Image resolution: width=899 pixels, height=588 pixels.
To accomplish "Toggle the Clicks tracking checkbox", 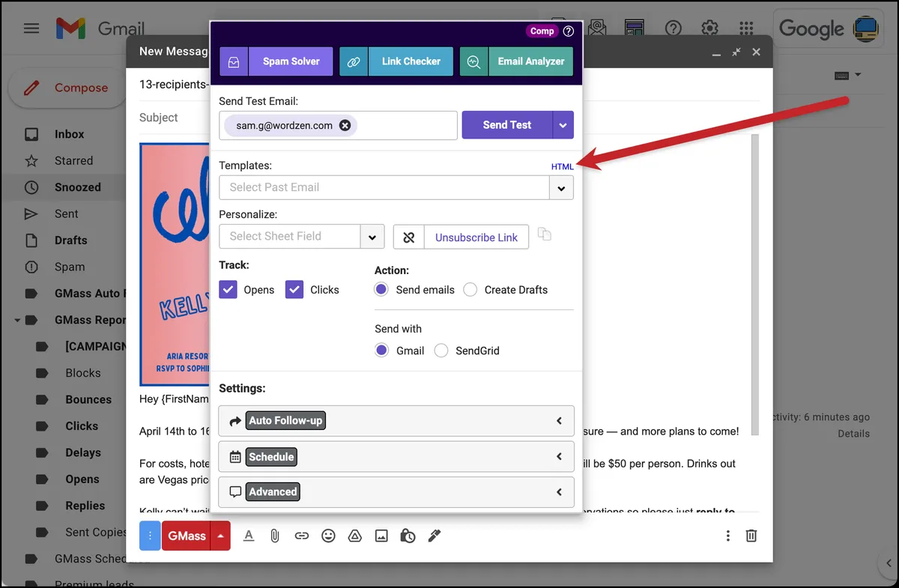I will tap(294, 289).
